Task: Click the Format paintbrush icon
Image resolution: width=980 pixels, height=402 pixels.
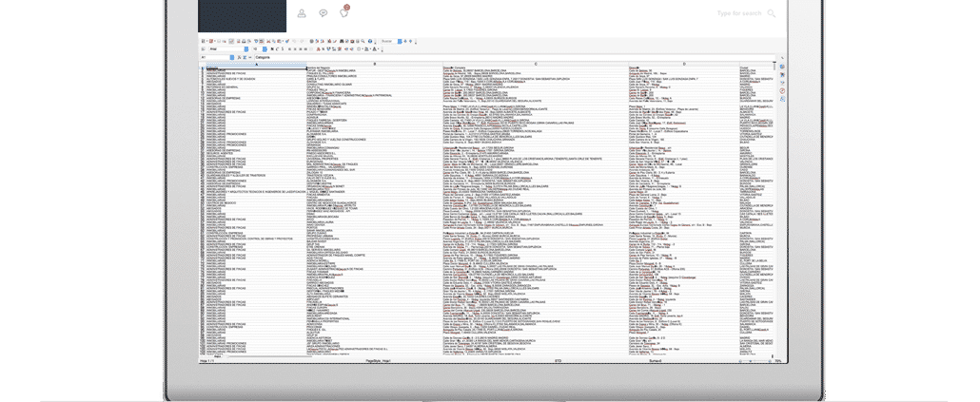Action: (x=287, y=41)
